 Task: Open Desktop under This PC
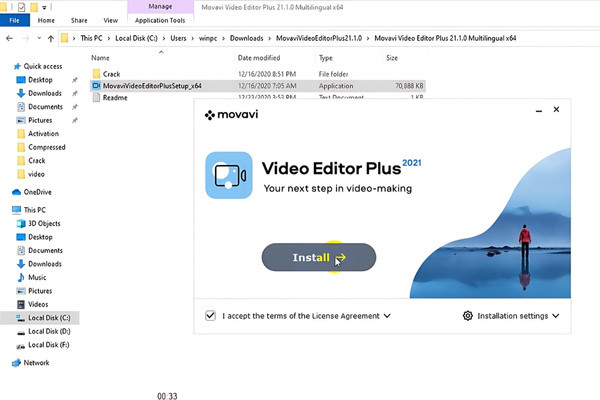[40, 237]
